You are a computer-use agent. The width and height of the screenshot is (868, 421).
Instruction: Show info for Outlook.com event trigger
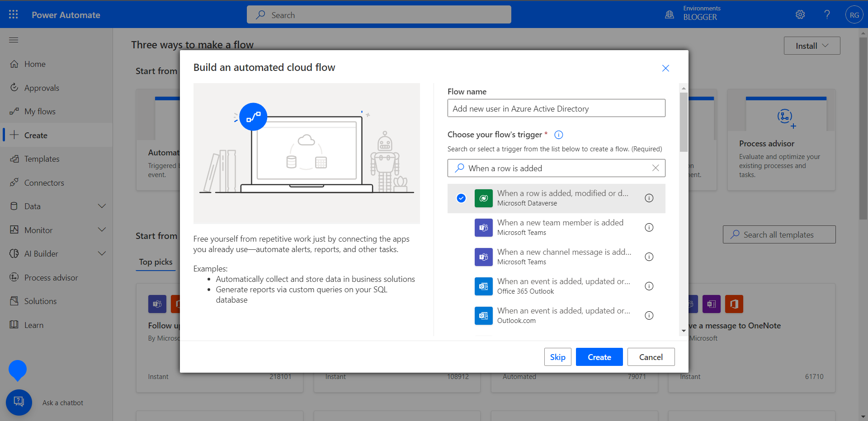coord(649,315)
